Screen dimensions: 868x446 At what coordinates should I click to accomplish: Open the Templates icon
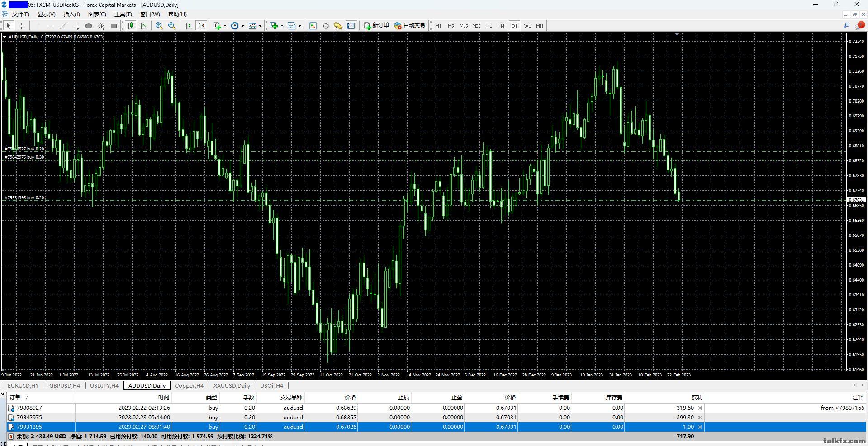pyautogui.click(x=252, y=26)
